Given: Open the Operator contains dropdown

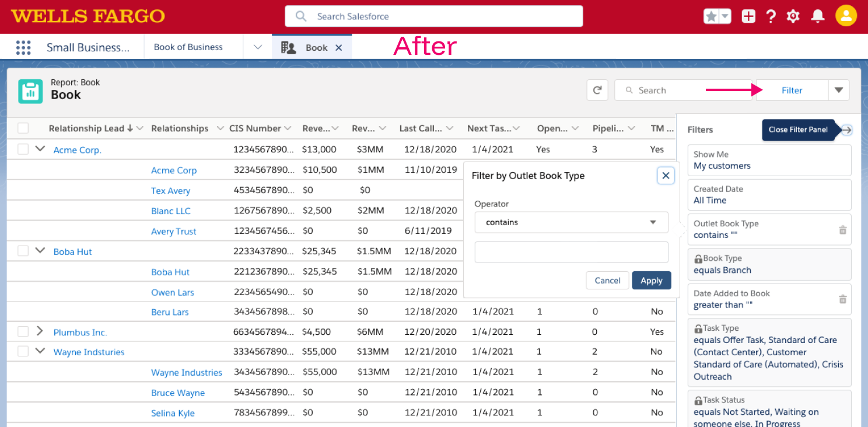Looking at the screenshot, I should [571, 222].
